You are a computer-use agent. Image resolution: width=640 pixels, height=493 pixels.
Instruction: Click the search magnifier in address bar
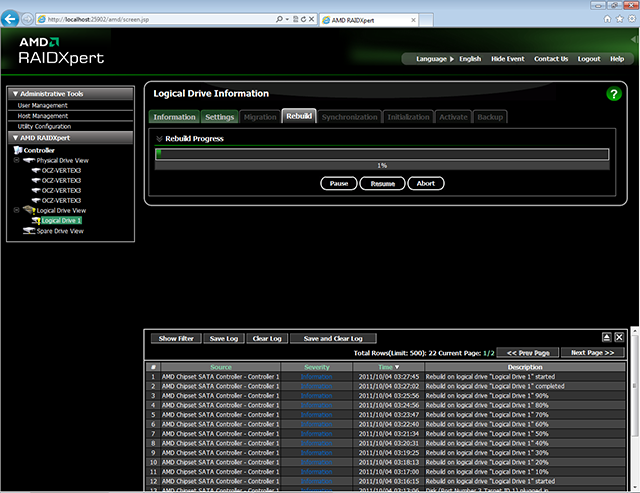279,19
